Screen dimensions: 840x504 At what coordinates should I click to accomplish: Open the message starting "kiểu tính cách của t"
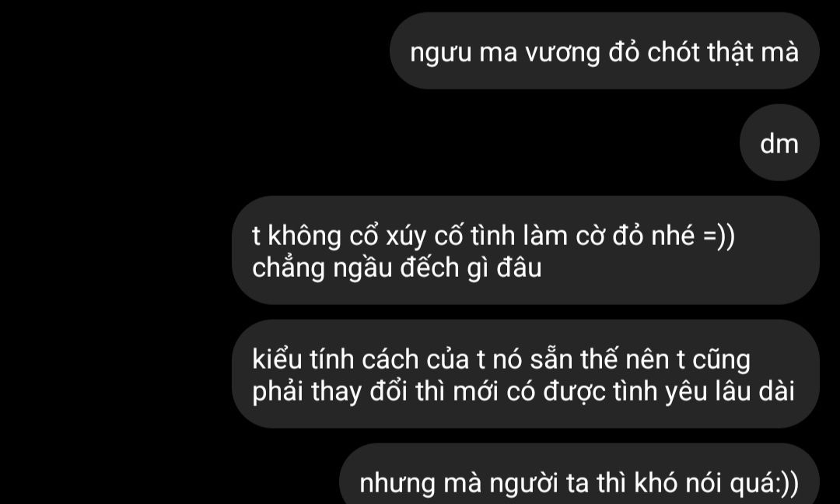click(526, 374)
